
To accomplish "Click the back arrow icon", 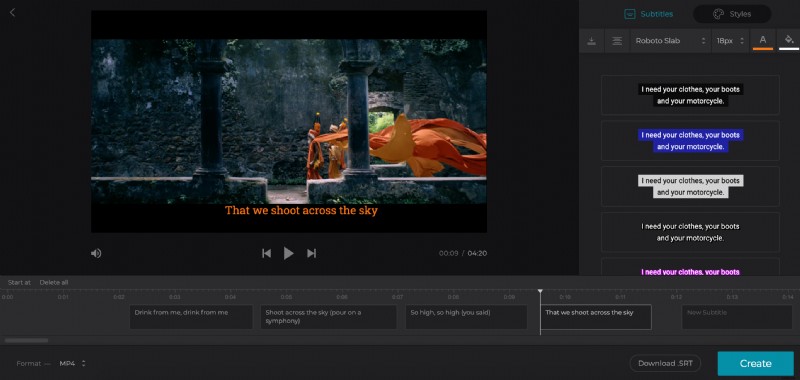I will (13, 13).
